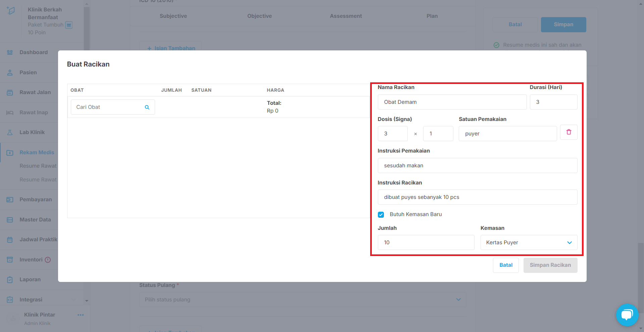Click the Paket Tumbuh crown badge icon
The image size is (644, 332).
(69, 25)
